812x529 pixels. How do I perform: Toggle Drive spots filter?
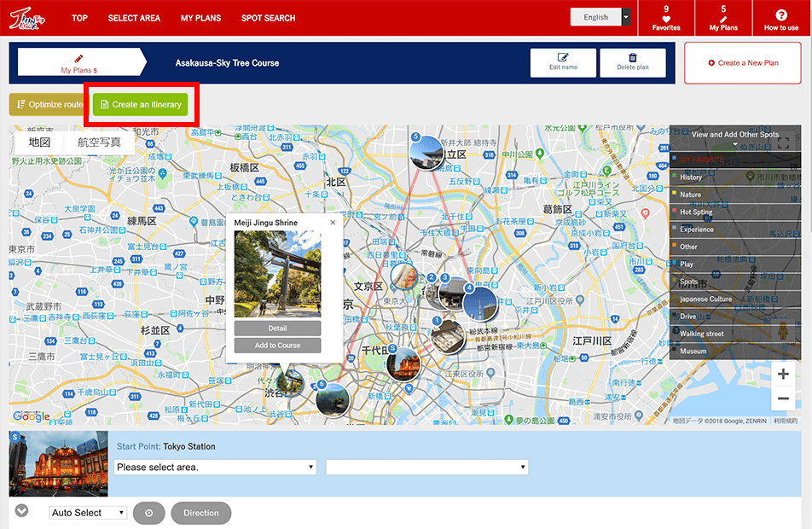735,317
